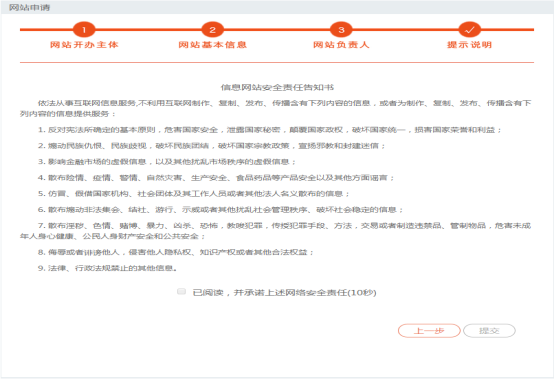Go back with the 上一步 button

point(429,331)
